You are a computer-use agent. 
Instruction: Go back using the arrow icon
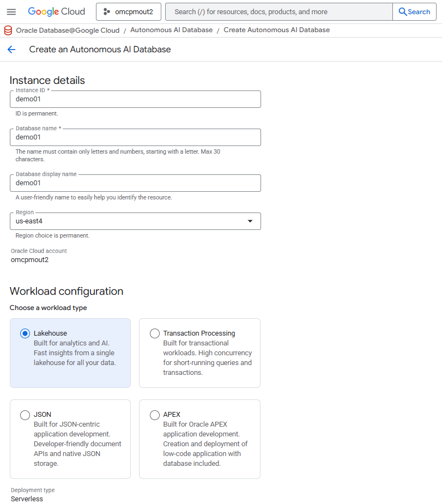(x=11, y=50)
